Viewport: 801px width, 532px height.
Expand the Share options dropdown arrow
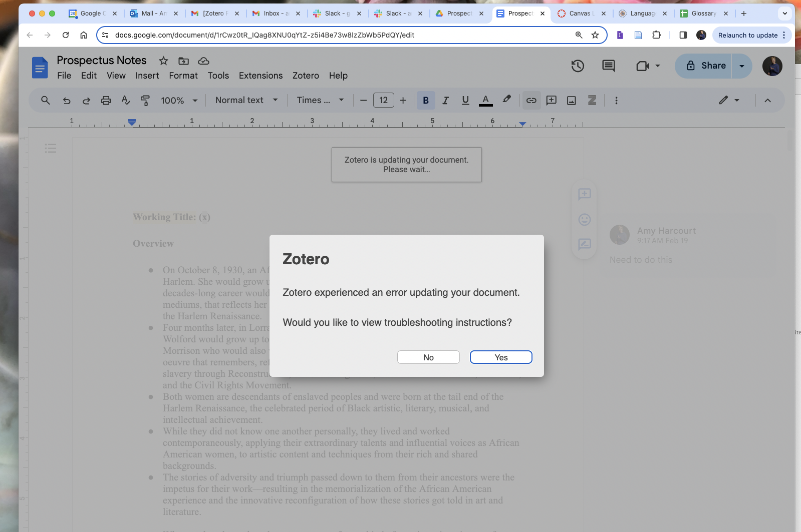click(x=742, y=66)
